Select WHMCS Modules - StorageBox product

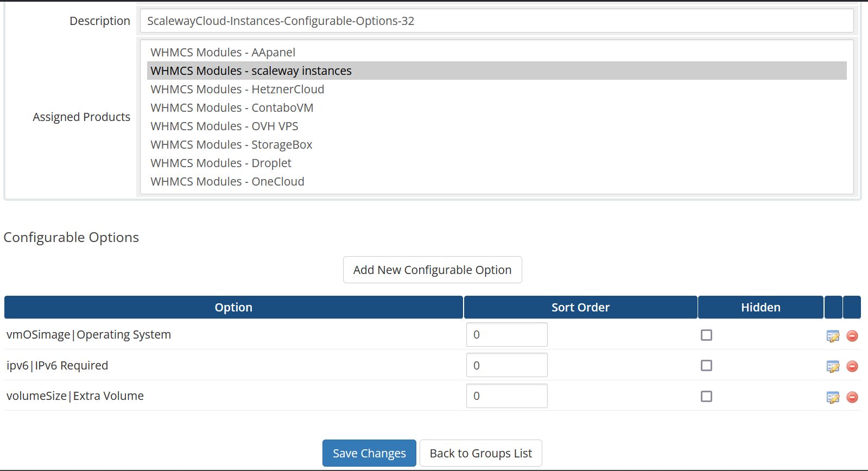pos(497,144)
